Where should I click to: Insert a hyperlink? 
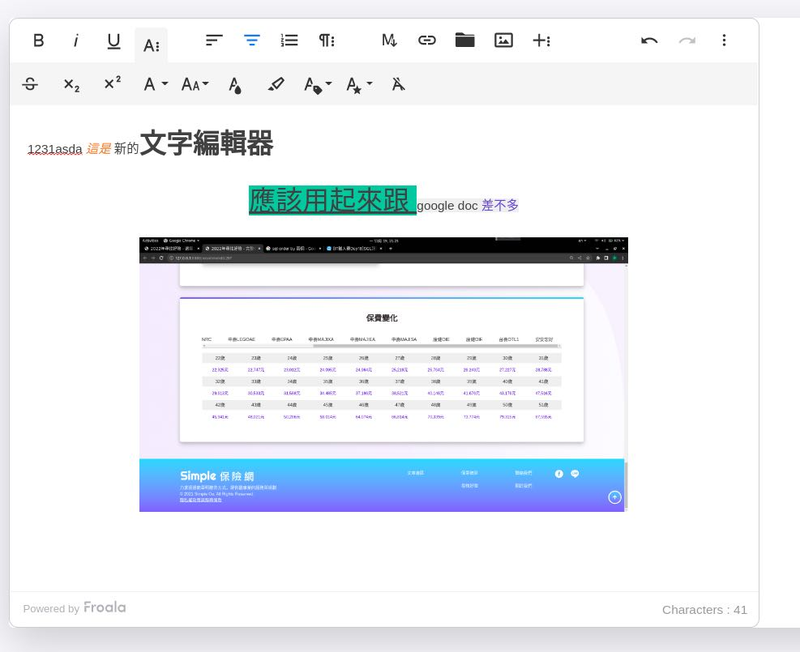coord(426,40)
